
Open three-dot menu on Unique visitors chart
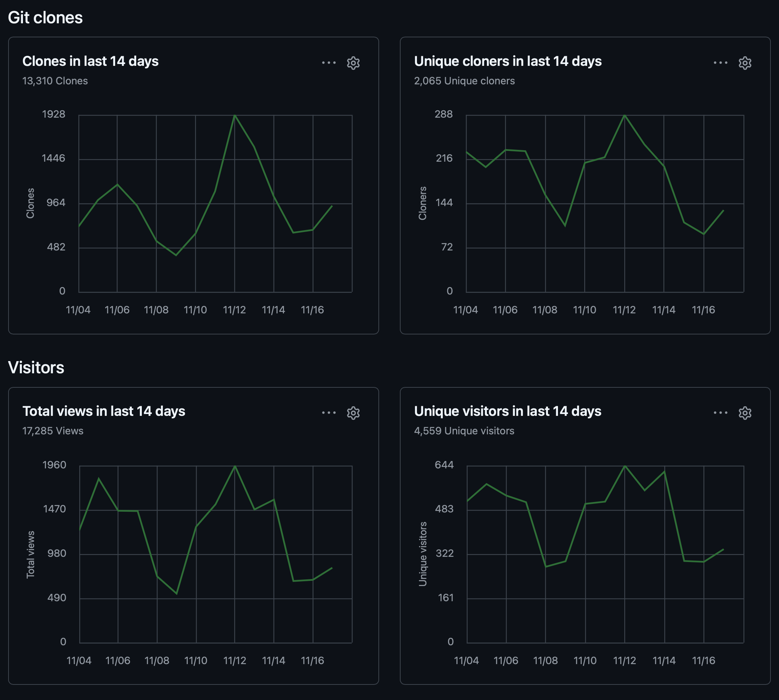(x=721, y=413)
